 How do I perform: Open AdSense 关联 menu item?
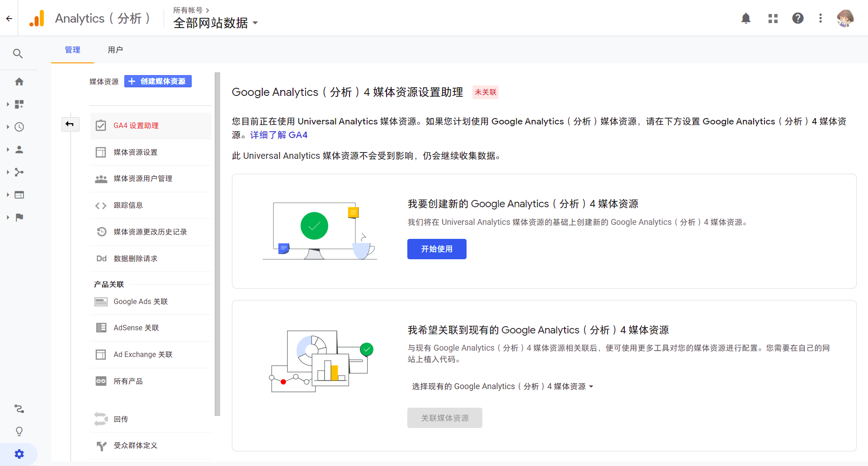pyautogui.click(x=151, y=328)
